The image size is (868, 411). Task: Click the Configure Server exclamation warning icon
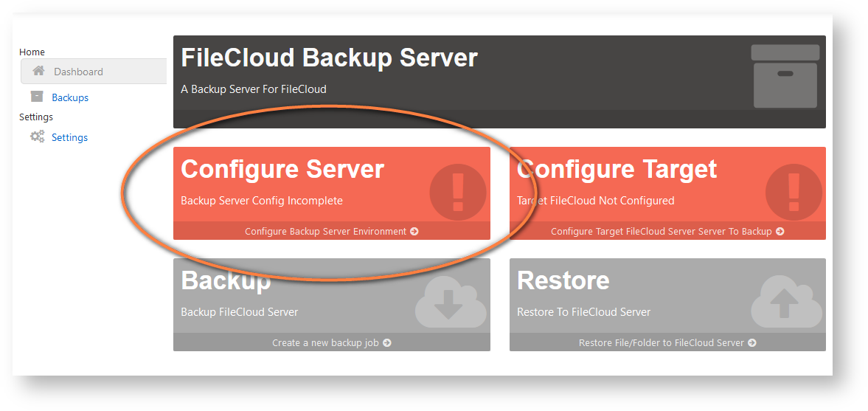pyautogui.click(x=457, y=192)
